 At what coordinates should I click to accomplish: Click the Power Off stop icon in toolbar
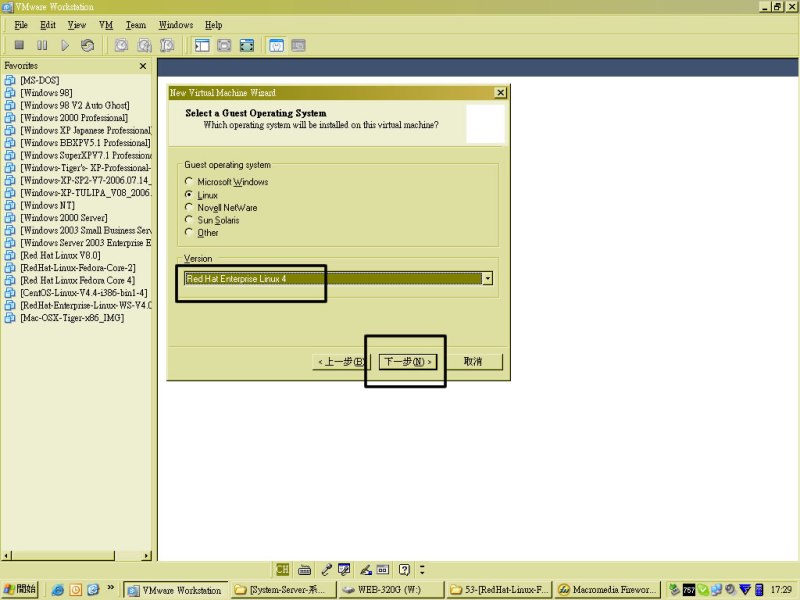click(x=19, y=45)
